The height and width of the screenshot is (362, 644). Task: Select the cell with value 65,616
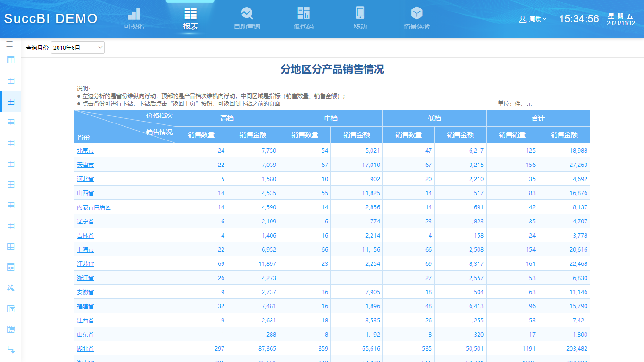click(x=357, y=349)
